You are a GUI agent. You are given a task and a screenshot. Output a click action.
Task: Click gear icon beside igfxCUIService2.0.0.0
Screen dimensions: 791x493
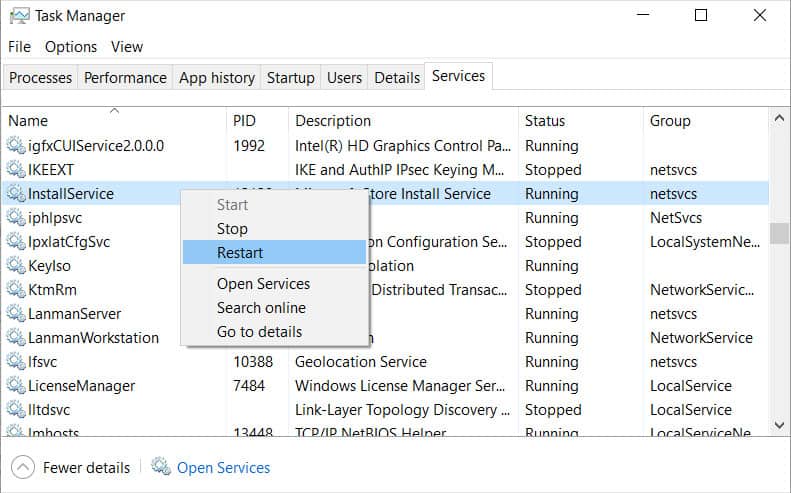click(16, 146)
